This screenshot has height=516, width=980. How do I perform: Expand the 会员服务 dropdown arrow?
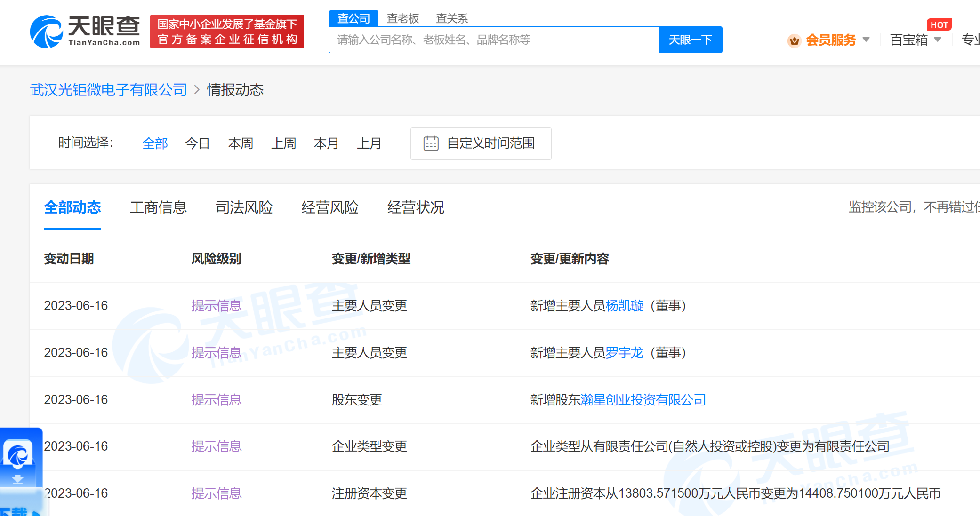pyautogui.click(x=866, y=40)
